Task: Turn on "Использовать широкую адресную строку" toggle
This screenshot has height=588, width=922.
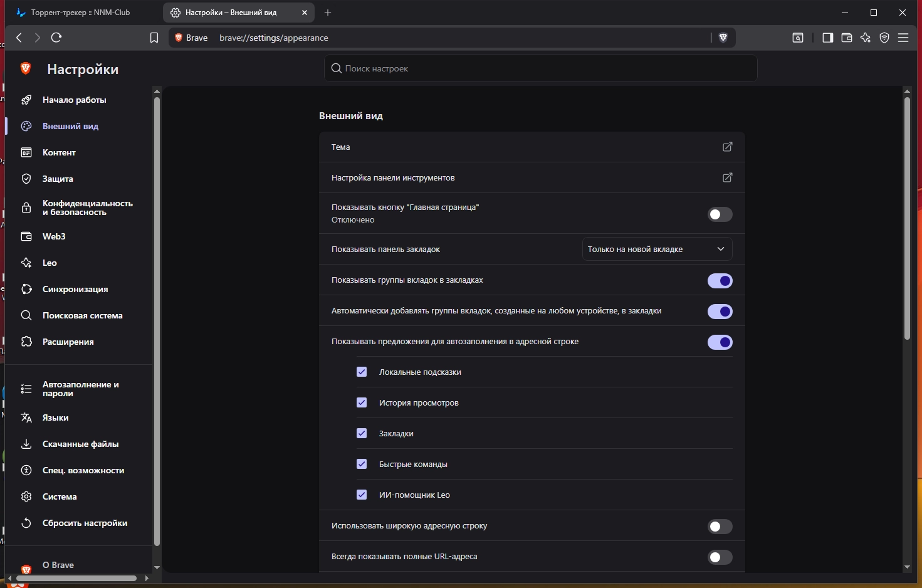Action: [x=720, y=527]
